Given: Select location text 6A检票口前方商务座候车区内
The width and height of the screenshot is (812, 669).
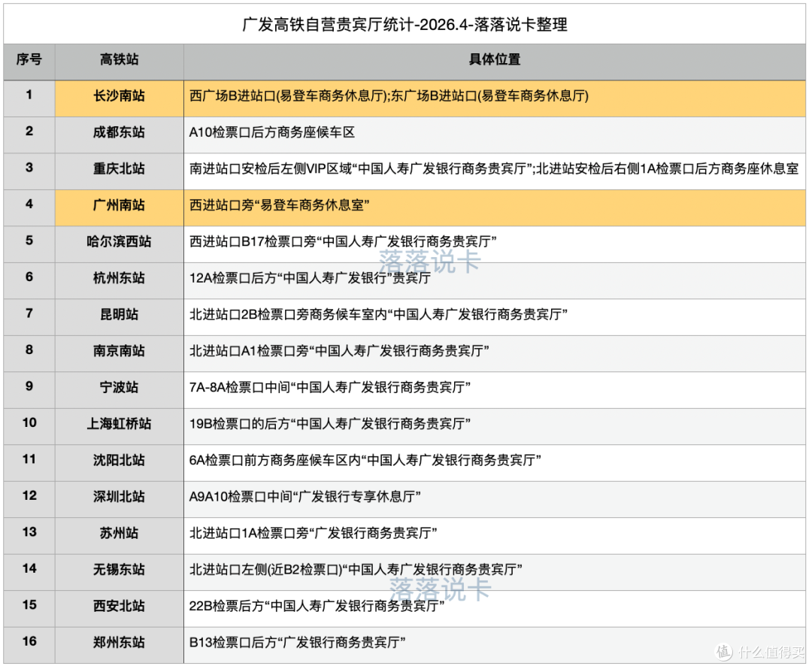Looking at the screenshot, I should (365, 460).
